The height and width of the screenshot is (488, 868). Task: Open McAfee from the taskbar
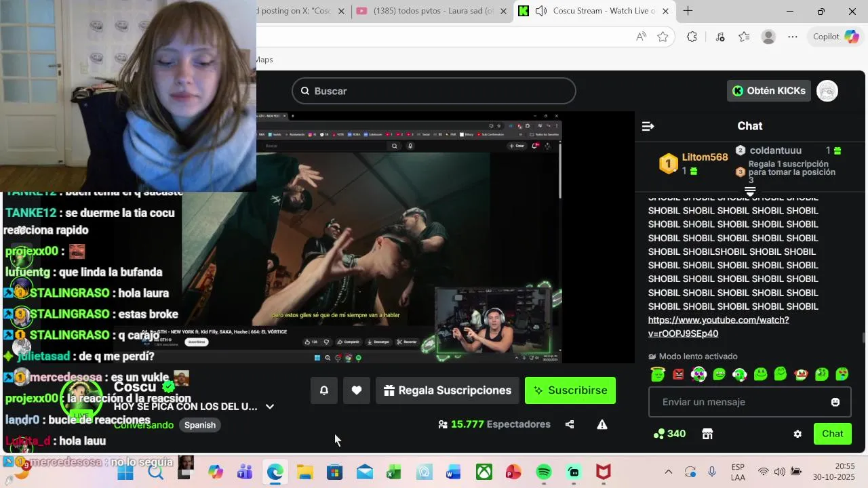tap(604, 472)
